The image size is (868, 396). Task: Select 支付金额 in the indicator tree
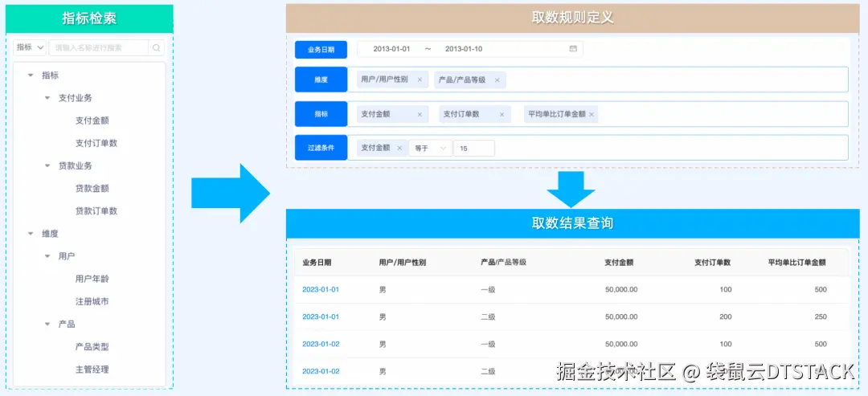pyautogui.click(x=92, y=120)
